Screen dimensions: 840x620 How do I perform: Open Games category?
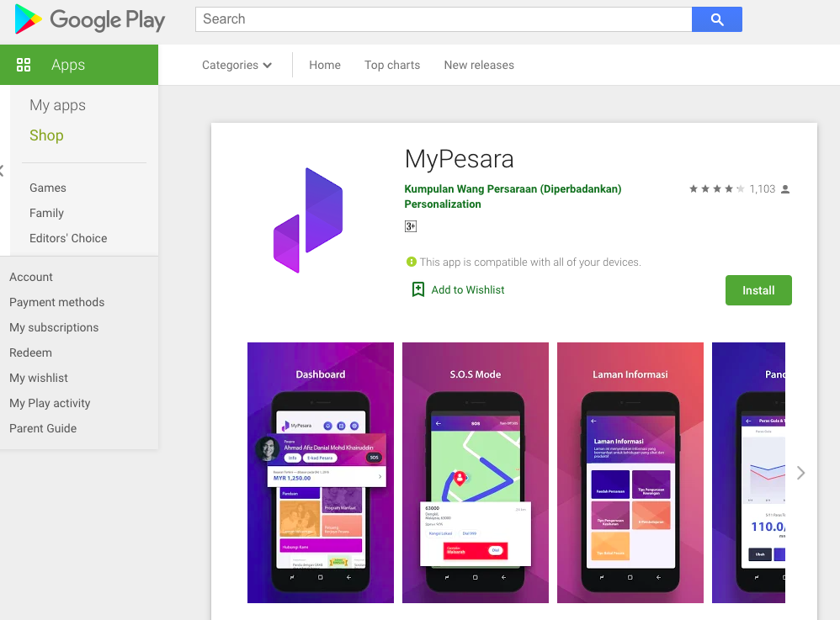click(x=48, y=188)
